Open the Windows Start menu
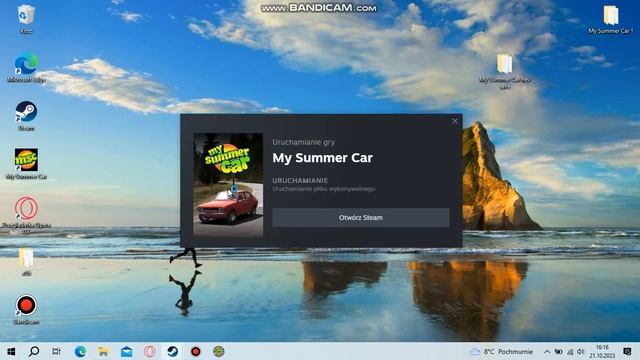 [11, 351]
